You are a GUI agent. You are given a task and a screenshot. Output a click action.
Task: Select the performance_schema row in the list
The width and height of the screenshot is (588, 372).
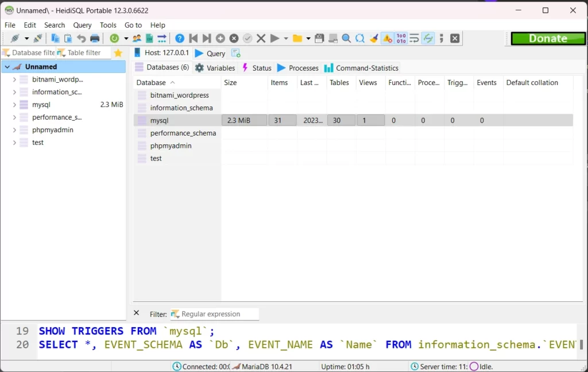click(353, 133)
